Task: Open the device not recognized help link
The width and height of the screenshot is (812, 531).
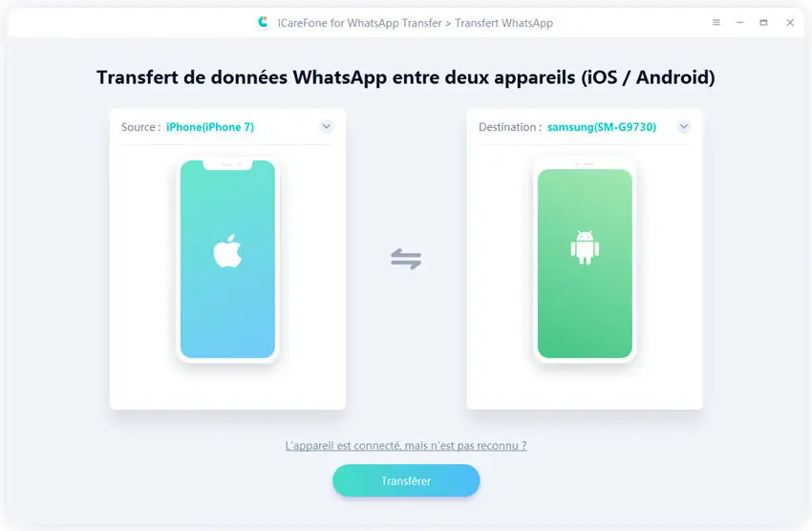Action: [406, 446]
